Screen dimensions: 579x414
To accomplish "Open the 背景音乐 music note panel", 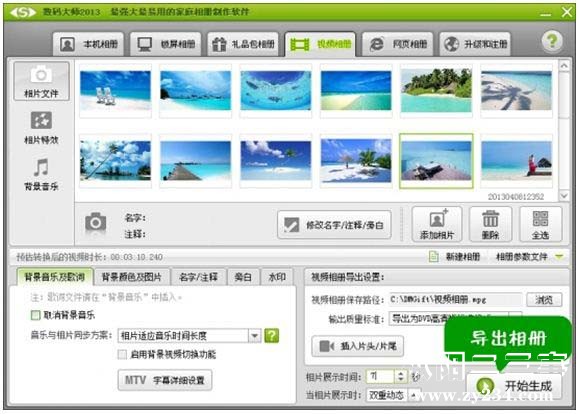I will 41,174.
